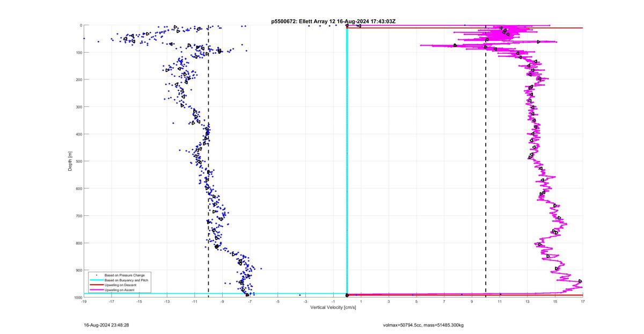Click the x-axis tick label '-11'
Screen dimensions: 644x334
pos(195,302)
